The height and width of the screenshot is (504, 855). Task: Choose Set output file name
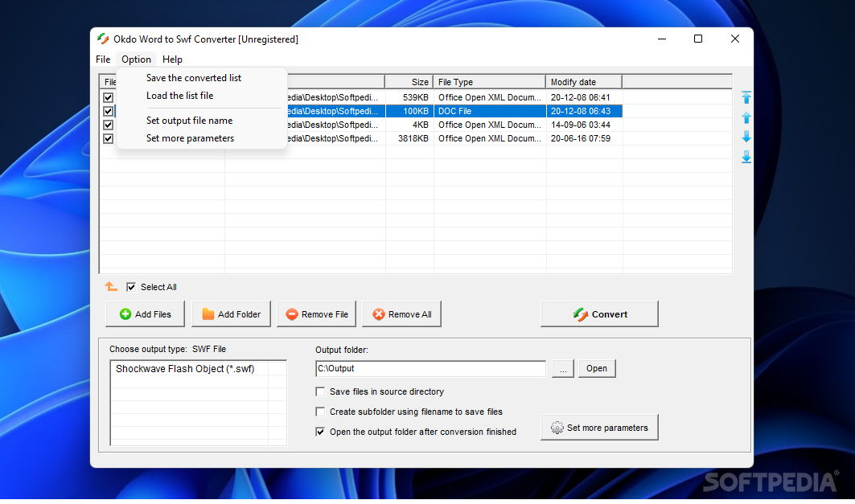pos(189,121)
